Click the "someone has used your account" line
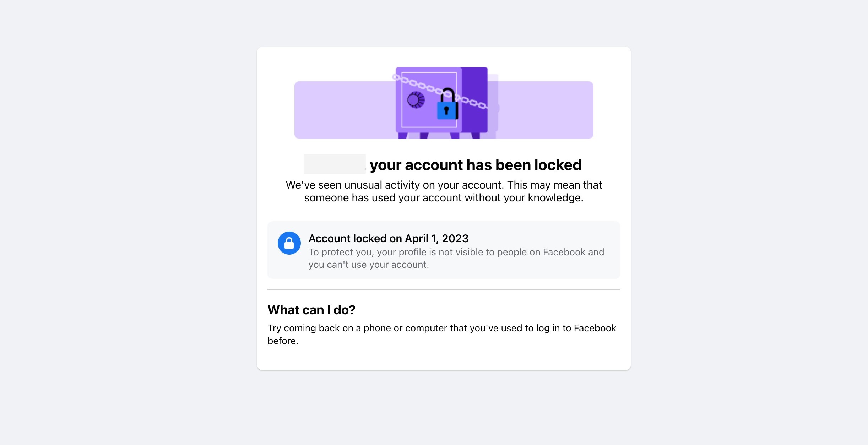 click(x=444, y=198)
